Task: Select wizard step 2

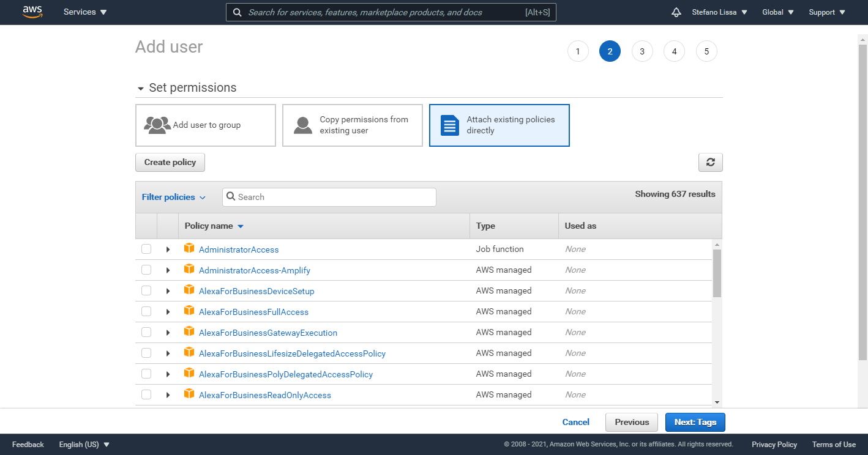Action: pyautogui.click(x=610, y=51)
